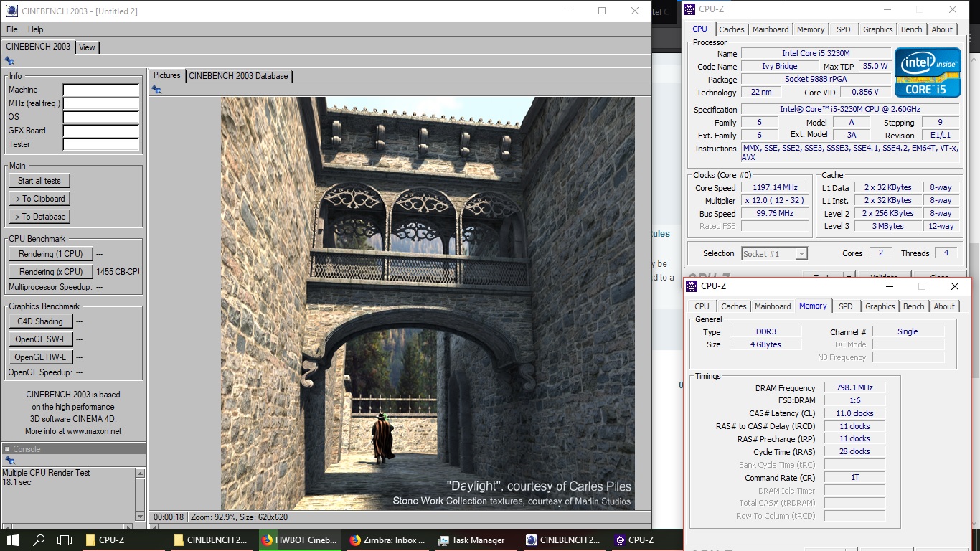Run Rendering (x CPU) benchmark
980x551 pixels.
pos(51,272)
